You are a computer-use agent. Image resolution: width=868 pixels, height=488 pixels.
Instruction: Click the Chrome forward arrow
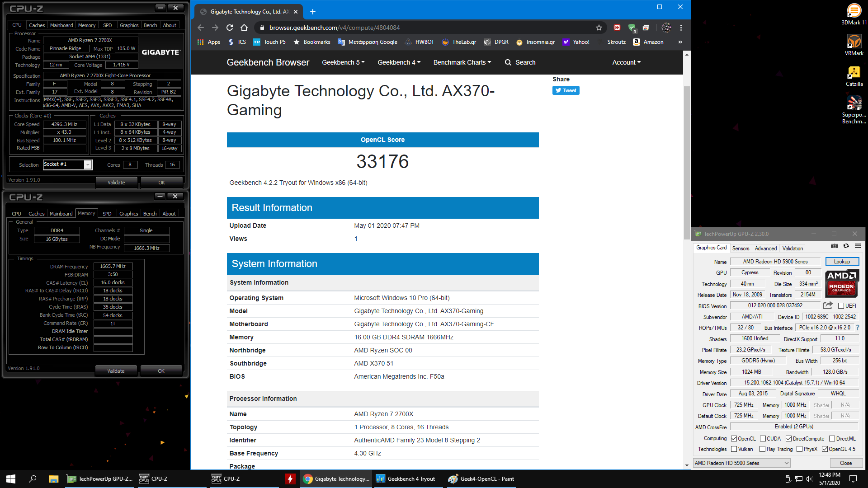(x=215, y=28)
